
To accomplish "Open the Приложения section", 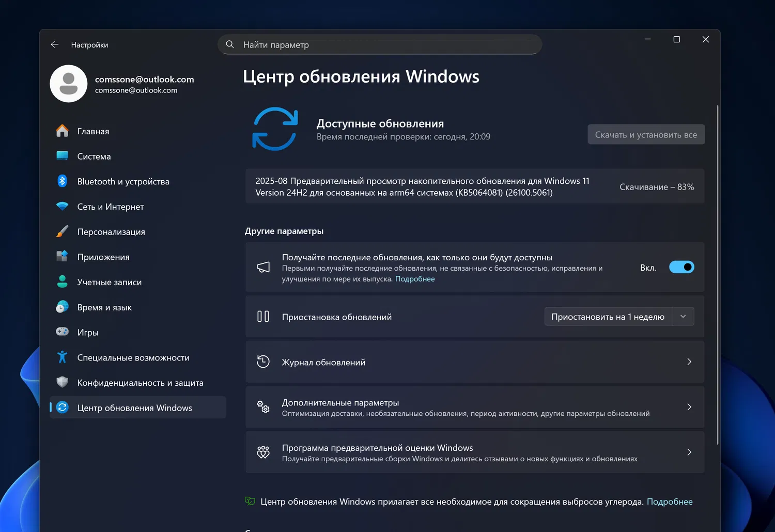I will (138, 257).
